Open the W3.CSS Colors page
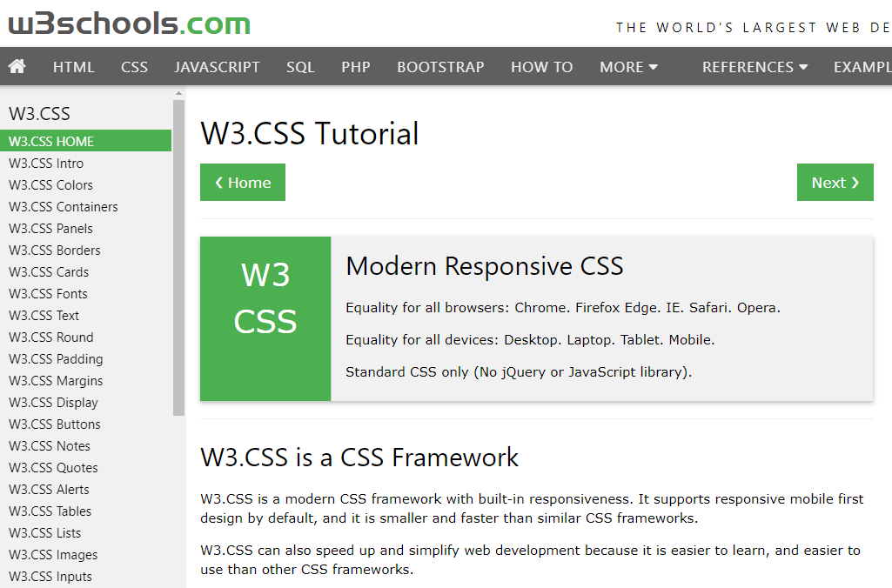The image size is (892, 588). [50, 185]
